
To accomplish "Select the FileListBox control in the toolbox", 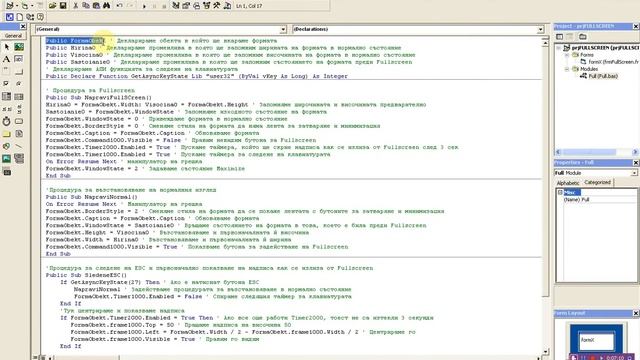I will pos(19,134).
